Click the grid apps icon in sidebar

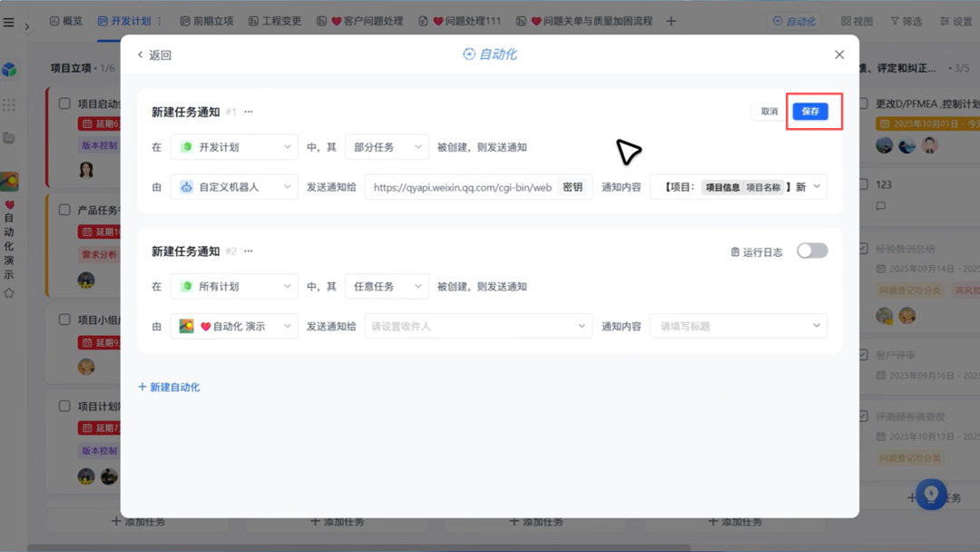(9, 104)
